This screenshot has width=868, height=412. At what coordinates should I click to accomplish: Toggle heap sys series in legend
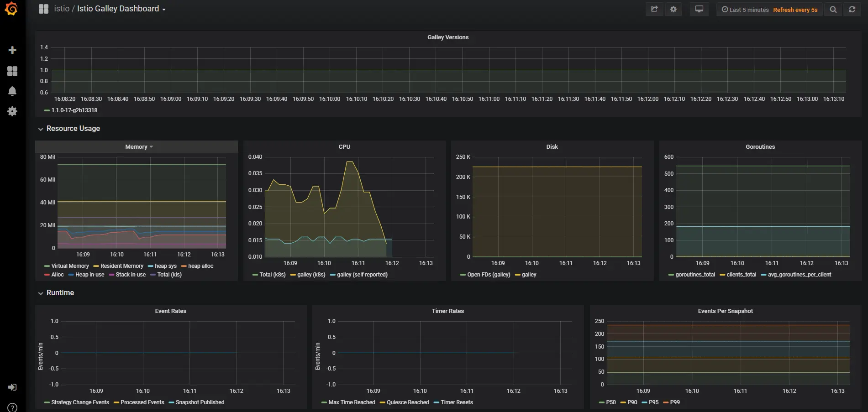click(x=166, y=266)
